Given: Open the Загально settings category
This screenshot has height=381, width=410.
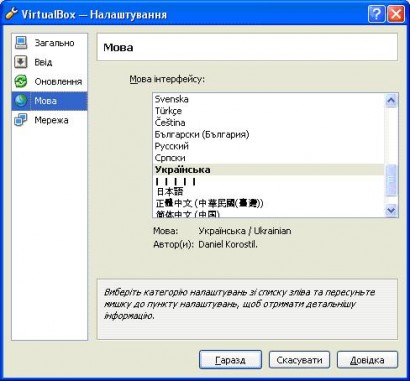Looking at the screenshot, I should tap(49, 43).
